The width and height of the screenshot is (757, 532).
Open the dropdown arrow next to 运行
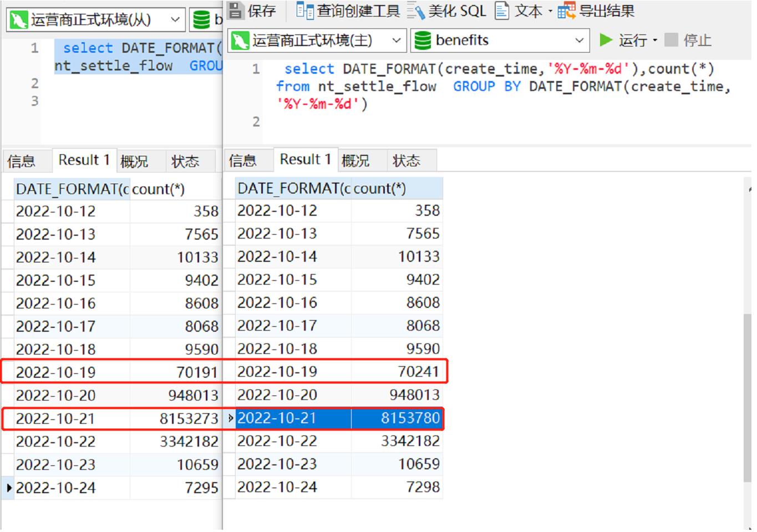(x=655, y=40)
